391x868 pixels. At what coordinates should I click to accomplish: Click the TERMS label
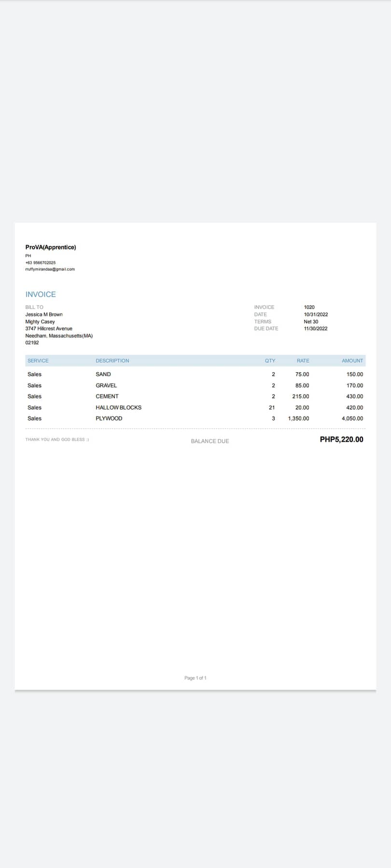pos(263,322)
